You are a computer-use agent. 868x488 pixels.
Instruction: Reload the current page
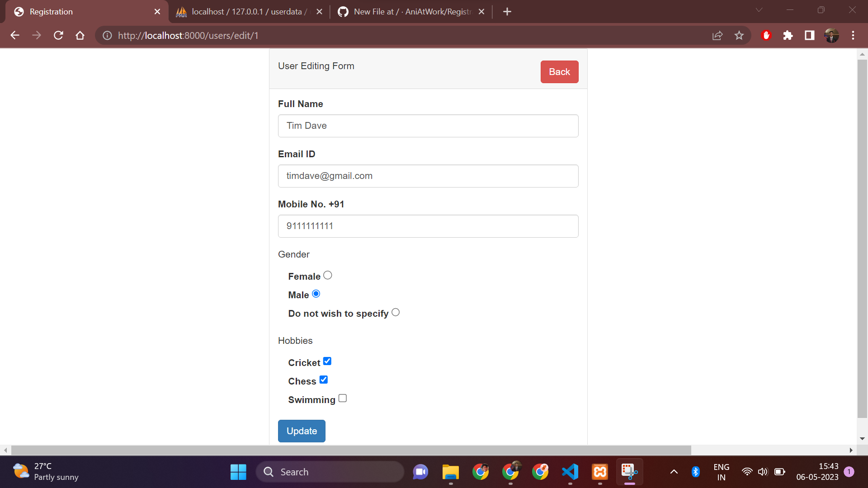pos(58,35)
